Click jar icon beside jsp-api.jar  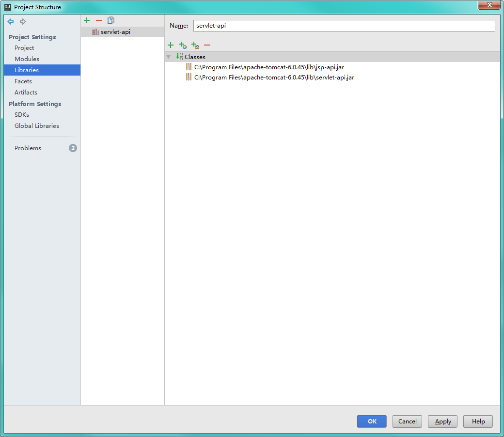(x=189, y=67)
